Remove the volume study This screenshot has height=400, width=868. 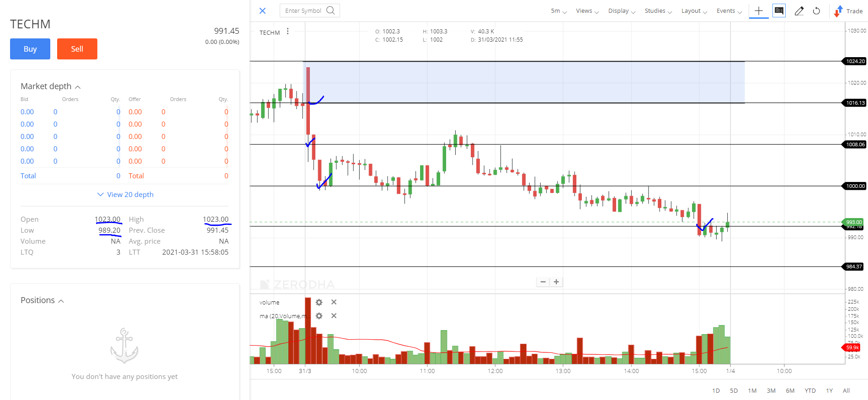point(334,302)
